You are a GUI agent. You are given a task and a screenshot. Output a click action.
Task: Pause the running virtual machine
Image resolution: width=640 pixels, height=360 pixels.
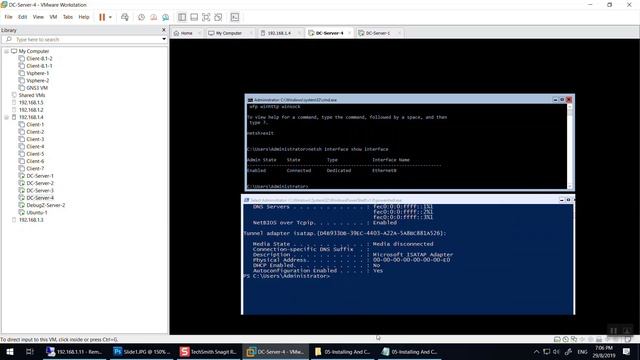(x=102, y=17)
